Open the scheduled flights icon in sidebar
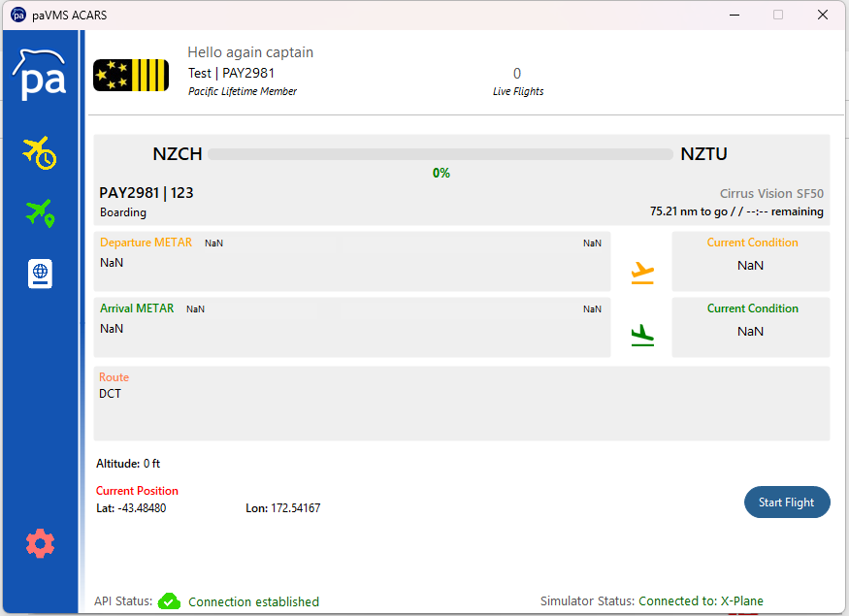This screenshot has height=616, width=849. coord(40,153)
